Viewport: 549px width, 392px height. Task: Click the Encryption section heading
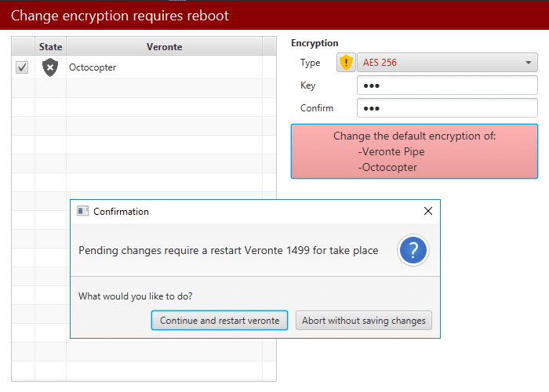[x=314, y=43]
